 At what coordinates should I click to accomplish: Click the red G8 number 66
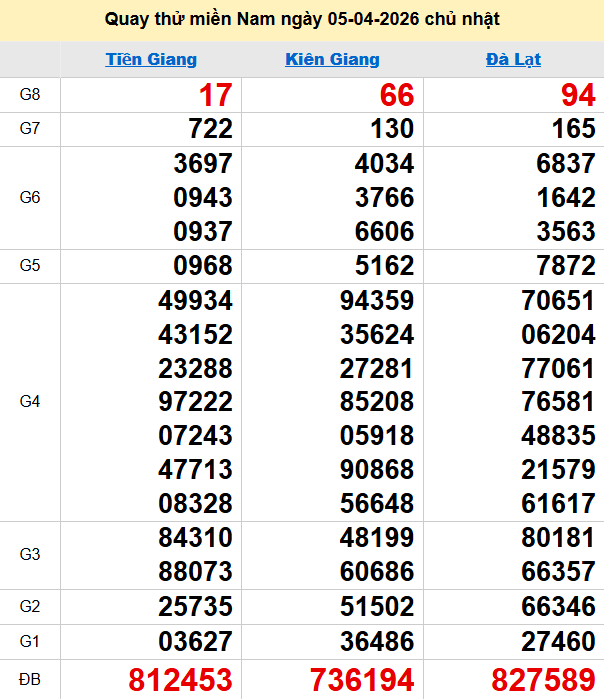click(397, 95)
